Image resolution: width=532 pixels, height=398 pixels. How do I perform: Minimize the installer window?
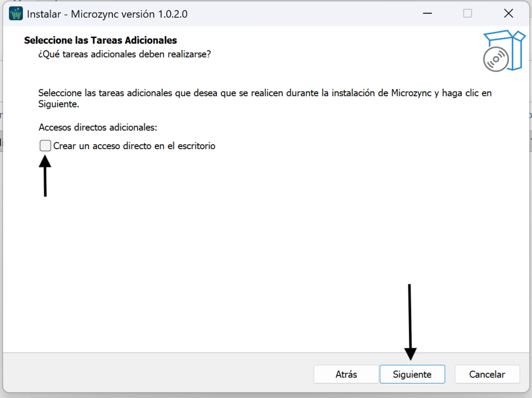click(428, 14)
